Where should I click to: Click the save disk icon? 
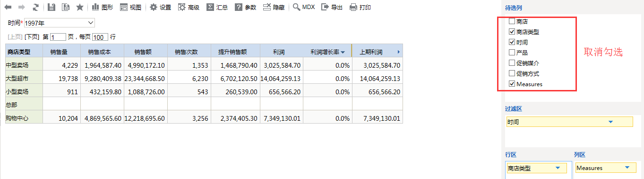pos(52,7)
